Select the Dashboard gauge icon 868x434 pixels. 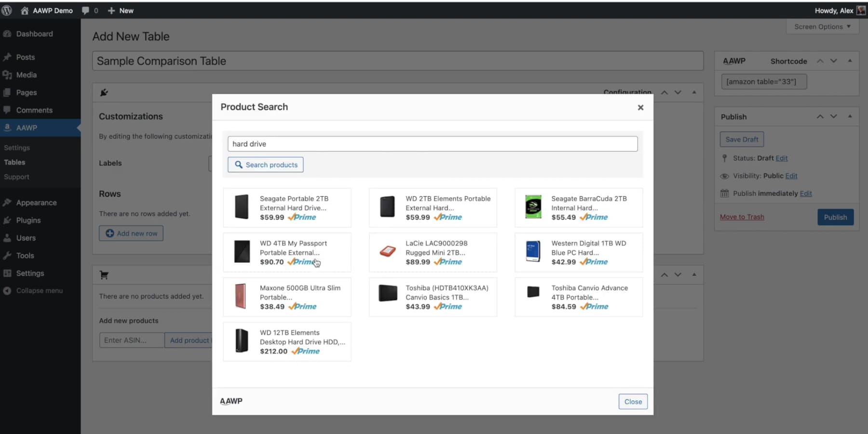(7, 34)
